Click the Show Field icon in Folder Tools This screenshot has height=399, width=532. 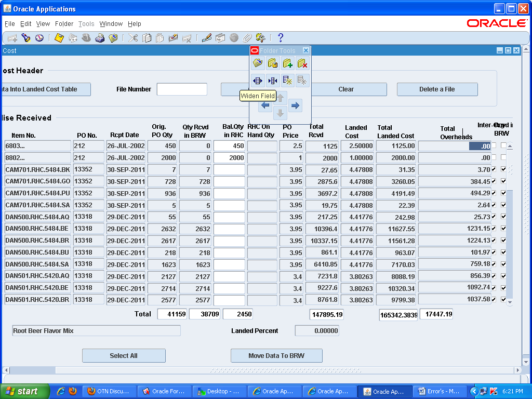288,81
